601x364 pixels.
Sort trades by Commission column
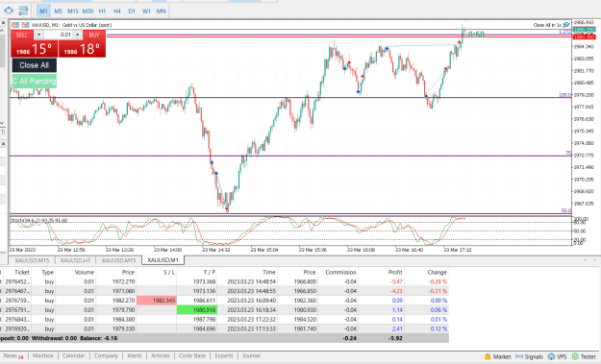[340, 272]
